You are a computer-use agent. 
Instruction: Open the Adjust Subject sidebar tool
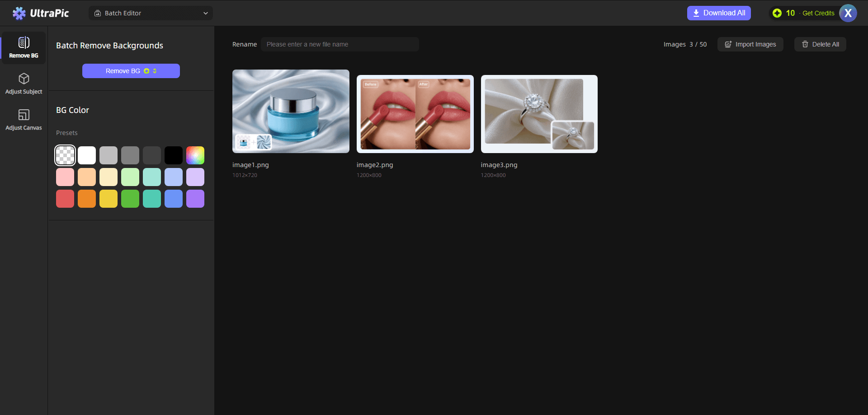(x=24, y=84)
